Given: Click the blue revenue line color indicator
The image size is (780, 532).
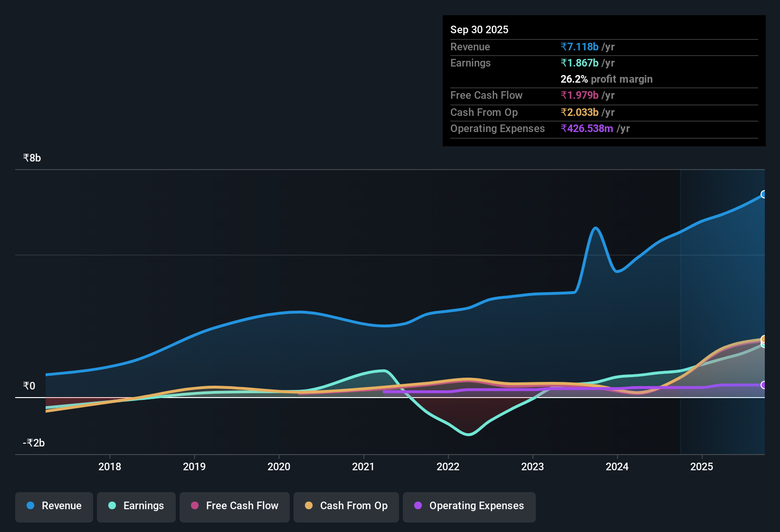Looking at the screenshot, I should [x=30, y=506].
